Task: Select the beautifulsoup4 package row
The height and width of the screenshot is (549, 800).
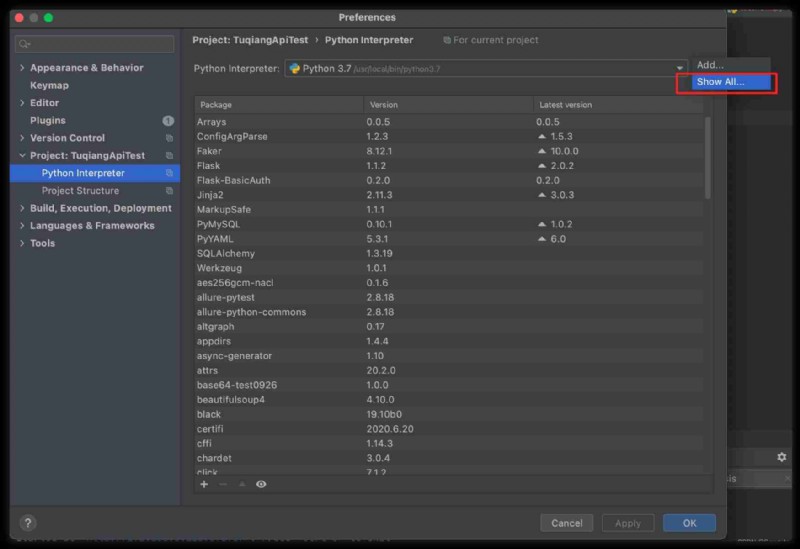Action: pos(449,400)
